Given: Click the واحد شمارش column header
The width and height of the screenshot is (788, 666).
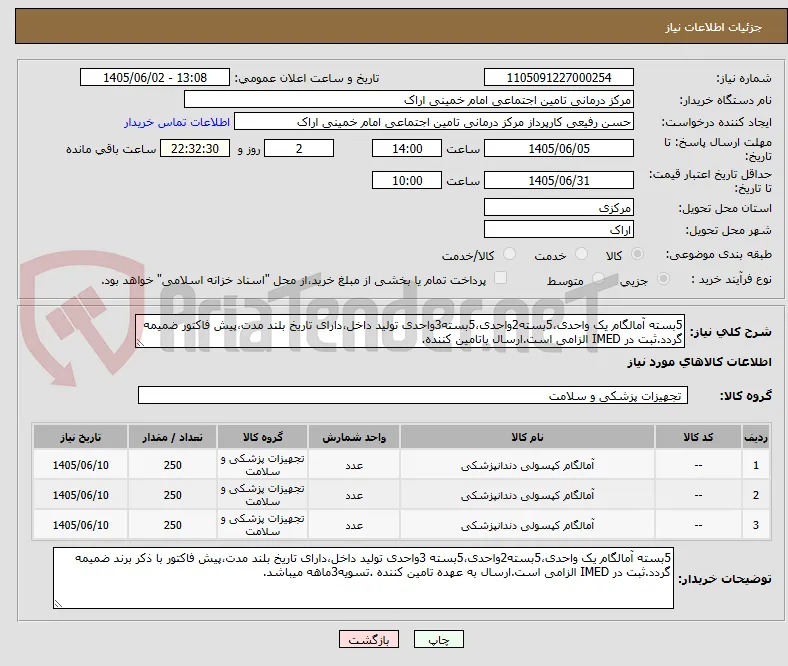Looking at the screenshot, I should [354, 437].
